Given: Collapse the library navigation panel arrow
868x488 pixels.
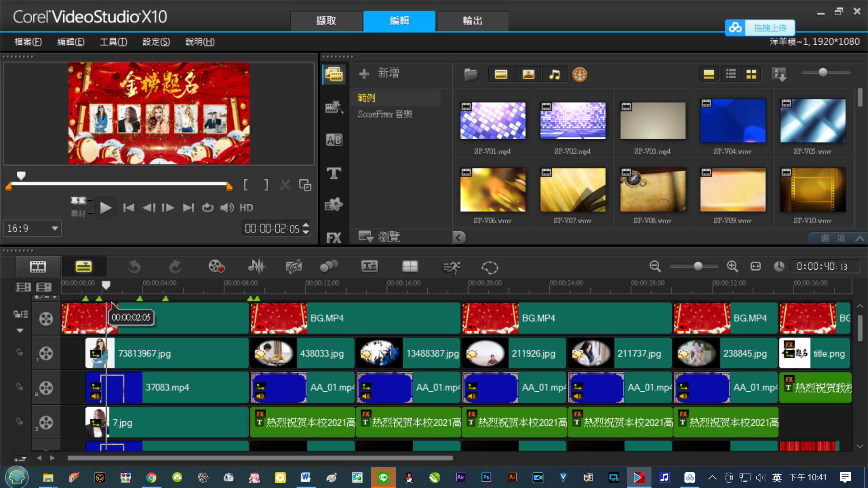Looking at the screenshot, I should (459, 238).
